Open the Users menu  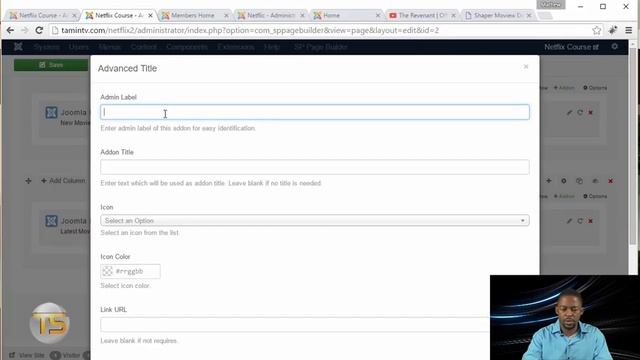pyautogui.click(x=79, y=47)
